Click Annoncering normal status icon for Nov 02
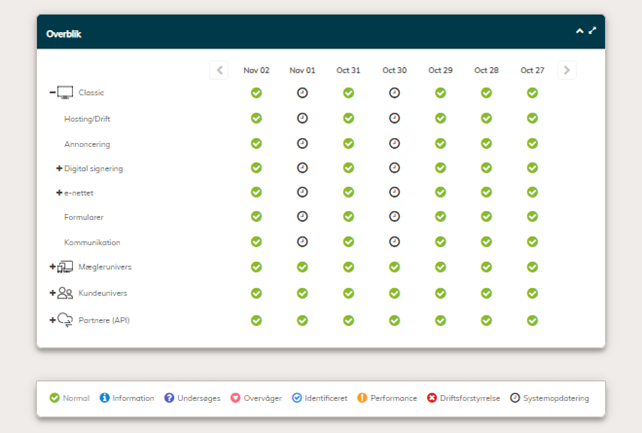642x433 pixels. coord(256,143)
